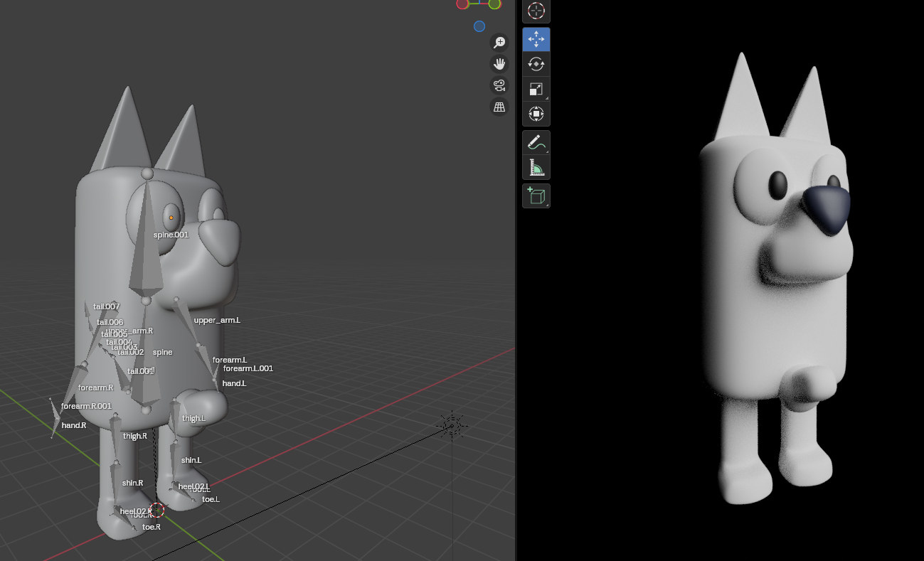Click the heel.02.L bone label
This screenshot has height=561, width=924.
coord(194,486)
